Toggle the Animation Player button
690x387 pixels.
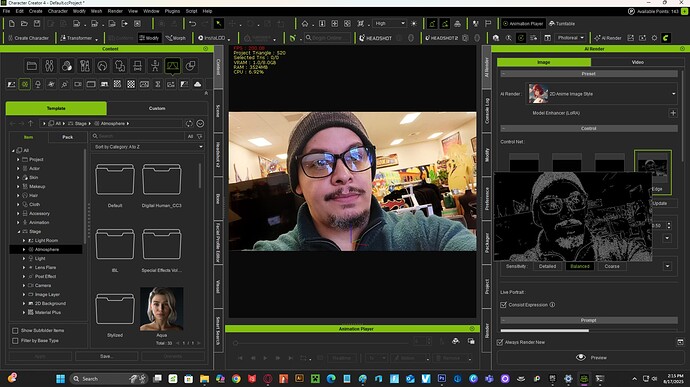523,24
